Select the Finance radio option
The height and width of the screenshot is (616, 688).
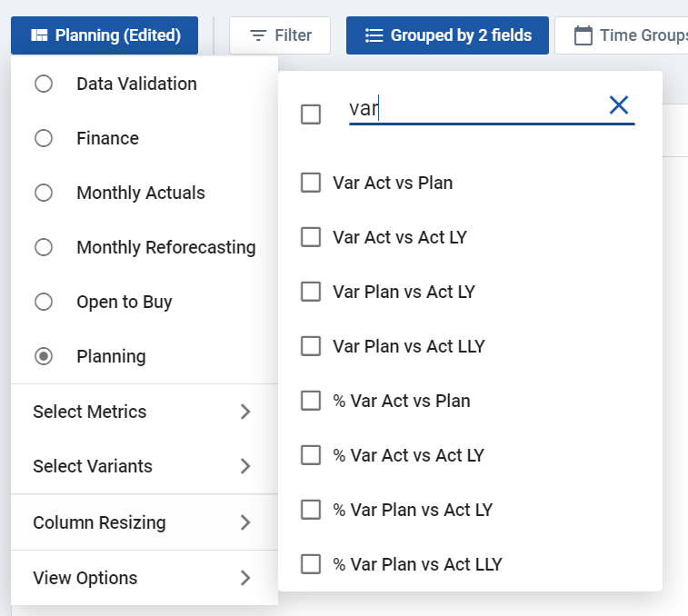[x=44, y=138]
